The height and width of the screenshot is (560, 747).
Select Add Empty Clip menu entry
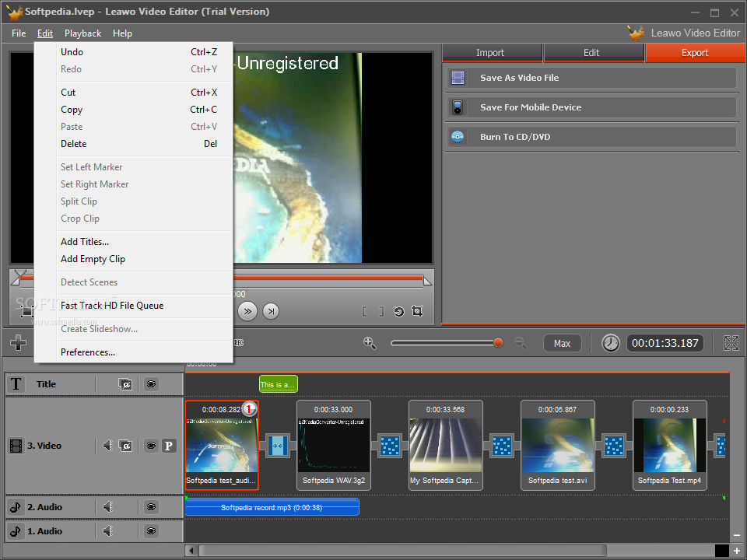pos(134,259)
